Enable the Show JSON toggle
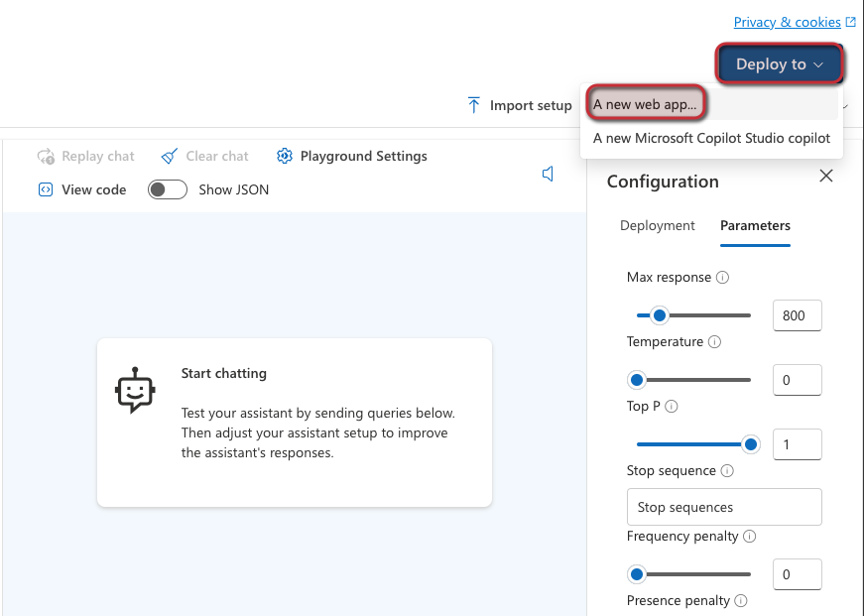The image size is (864, 616). click(167, 189)
